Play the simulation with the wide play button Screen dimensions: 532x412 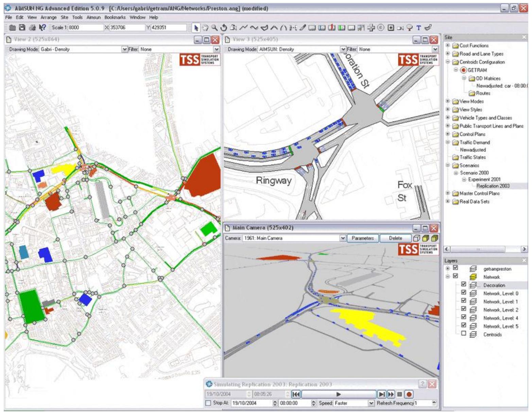tap(339, 394)
